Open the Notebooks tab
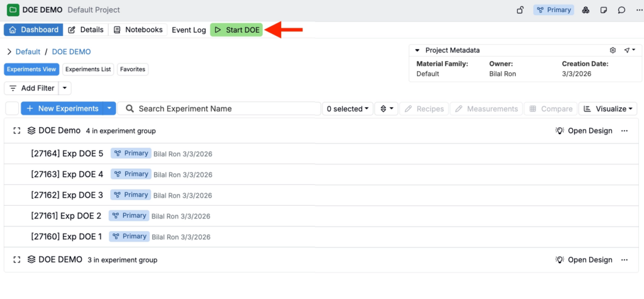This screenshot has height=299, width=644. (x=138, y=30)
